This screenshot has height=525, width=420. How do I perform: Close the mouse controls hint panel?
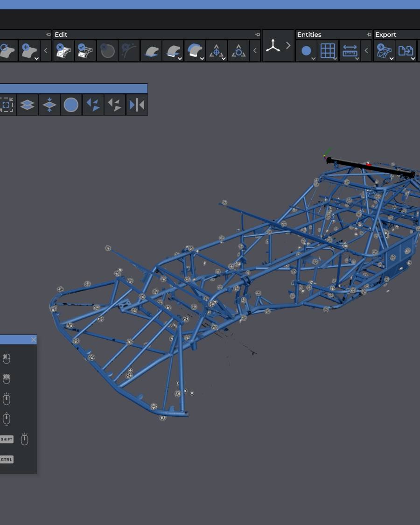click(34, 340)
